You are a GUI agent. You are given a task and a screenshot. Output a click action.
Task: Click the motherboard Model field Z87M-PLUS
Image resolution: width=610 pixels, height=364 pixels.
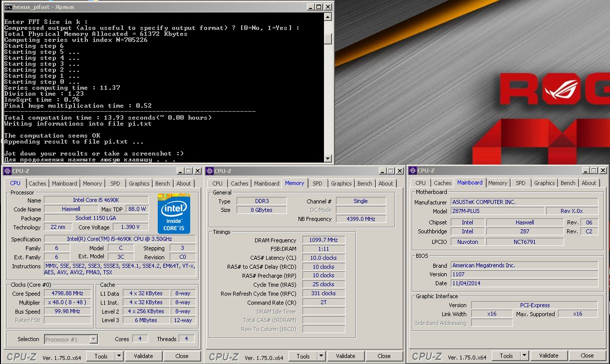tap(498, 211)
